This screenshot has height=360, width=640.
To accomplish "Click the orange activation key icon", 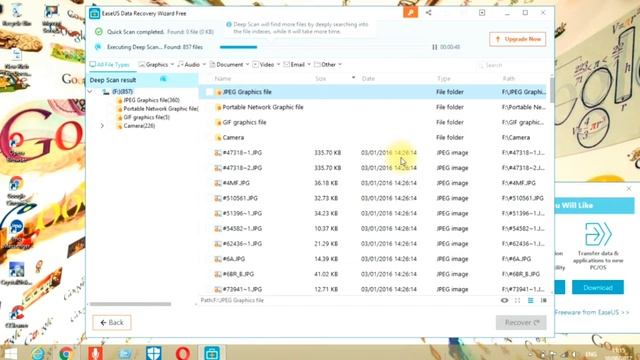I will click(x=411, y=13).
